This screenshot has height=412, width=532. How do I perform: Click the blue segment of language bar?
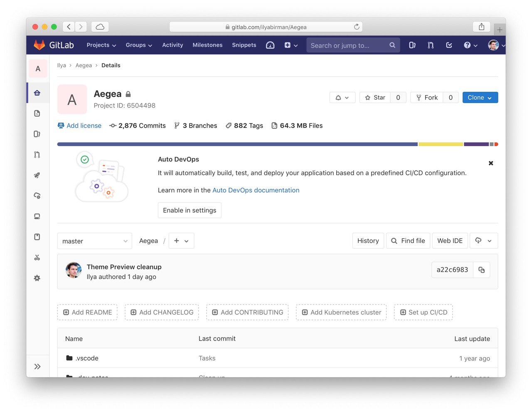coord(237,144)
